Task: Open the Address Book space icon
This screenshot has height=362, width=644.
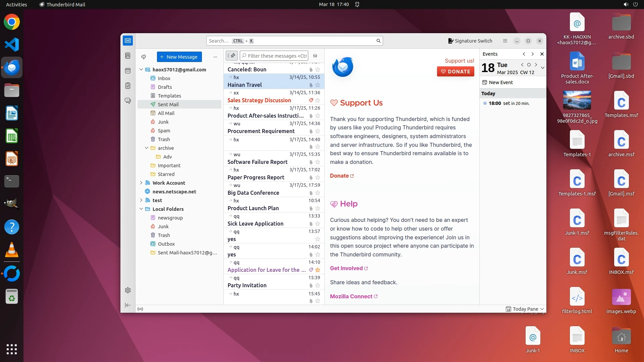Action: pos(128,56)
